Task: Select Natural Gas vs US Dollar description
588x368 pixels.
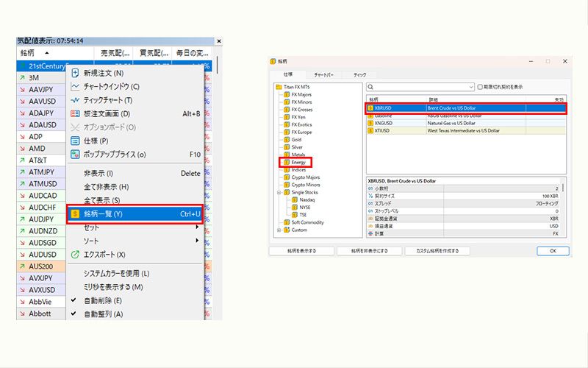Action: [451, 123]
